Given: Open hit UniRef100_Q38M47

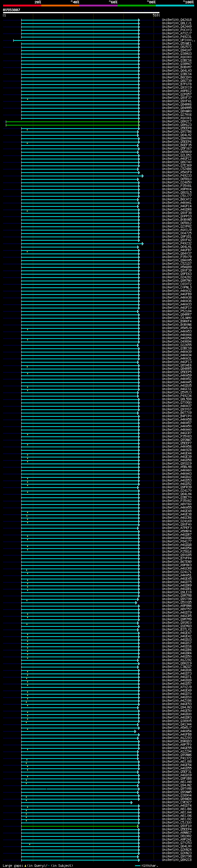Looking at the screenshot, I should (176, 64).
